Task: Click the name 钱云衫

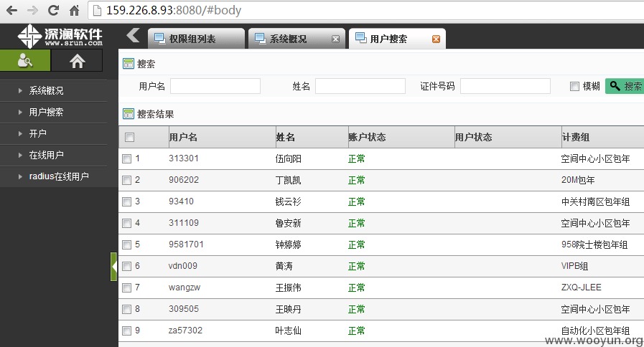Action: (289, 201)
